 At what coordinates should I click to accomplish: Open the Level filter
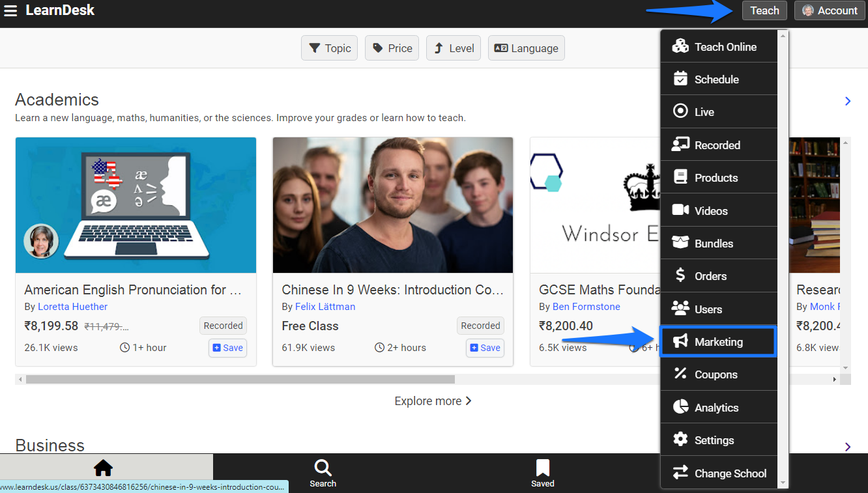point(454,48)
